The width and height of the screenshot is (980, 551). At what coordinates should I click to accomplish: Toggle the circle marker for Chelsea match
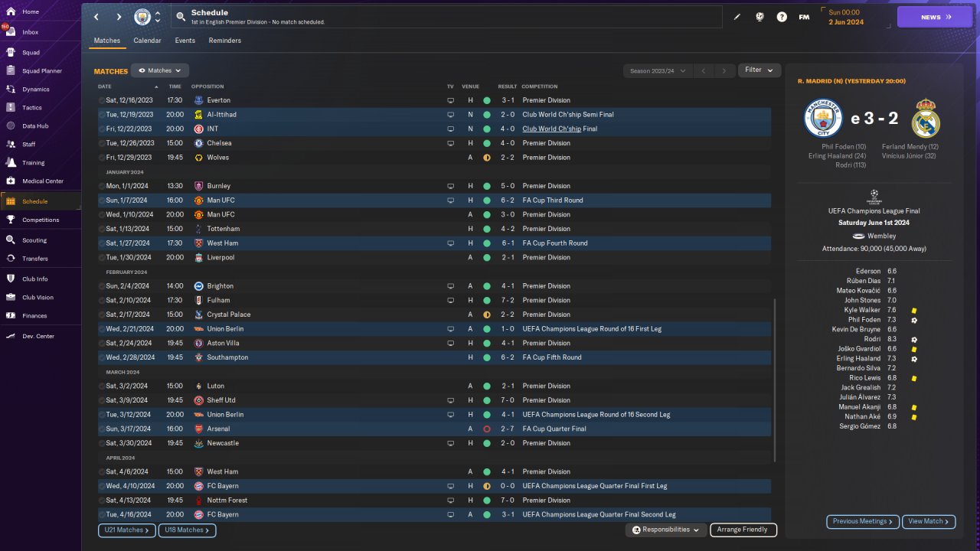[x=102, y=143]
